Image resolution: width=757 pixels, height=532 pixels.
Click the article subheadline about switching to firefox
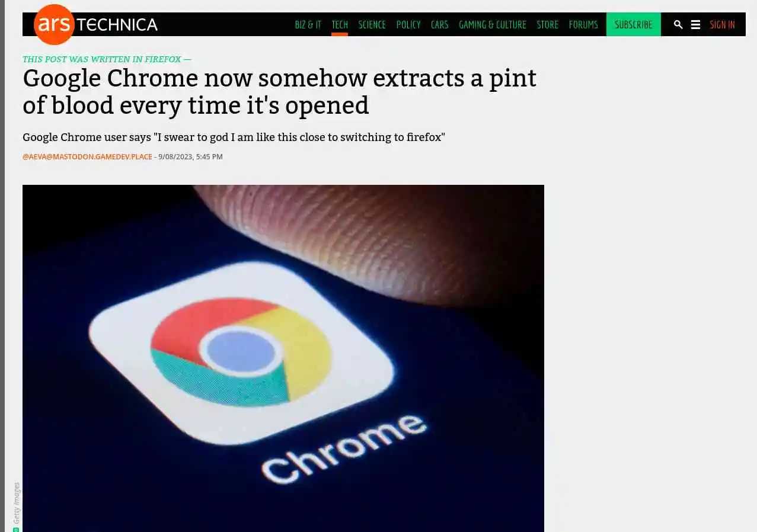(234, 137)
